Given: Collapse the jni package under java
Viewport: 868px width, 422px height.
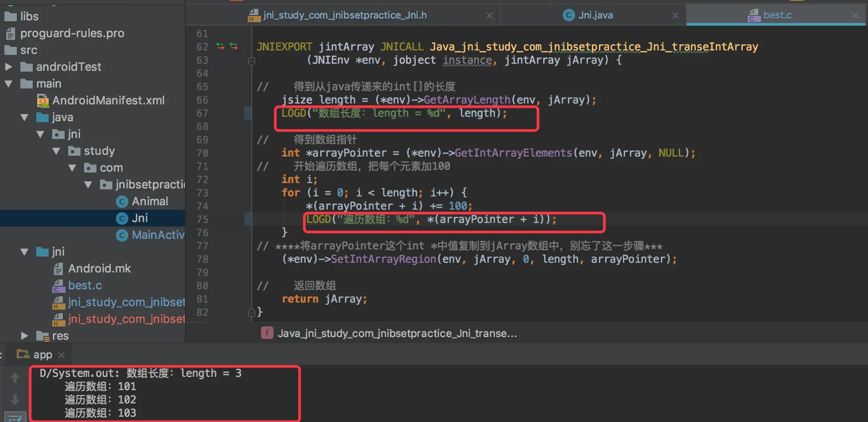Looking at the screenshot, I should [40, 134].
